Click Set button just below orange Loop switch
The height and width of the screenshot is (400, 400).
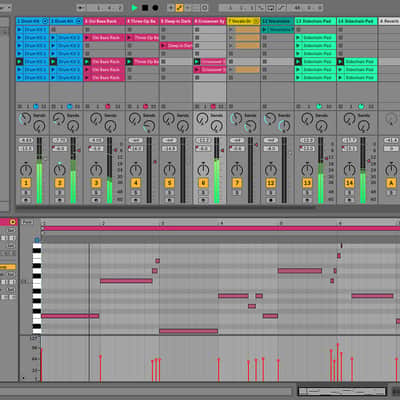click(x=11, y=274)
